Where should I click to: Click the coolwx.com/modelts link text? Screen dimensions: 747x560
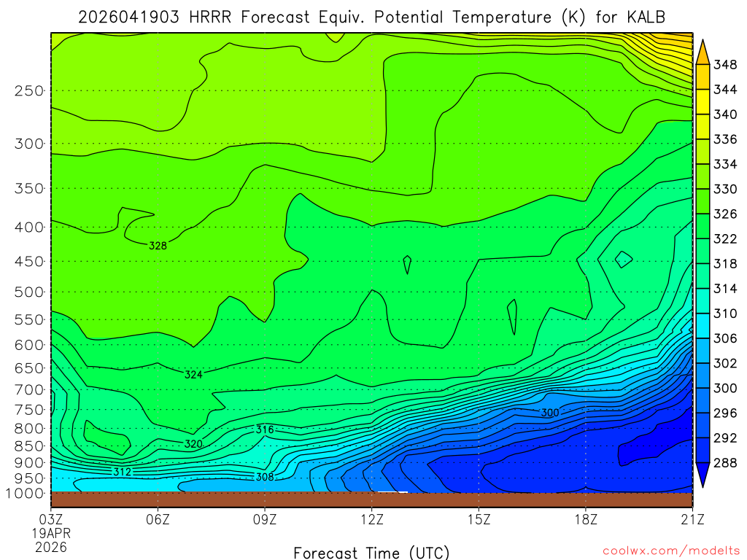click(671, 551)
